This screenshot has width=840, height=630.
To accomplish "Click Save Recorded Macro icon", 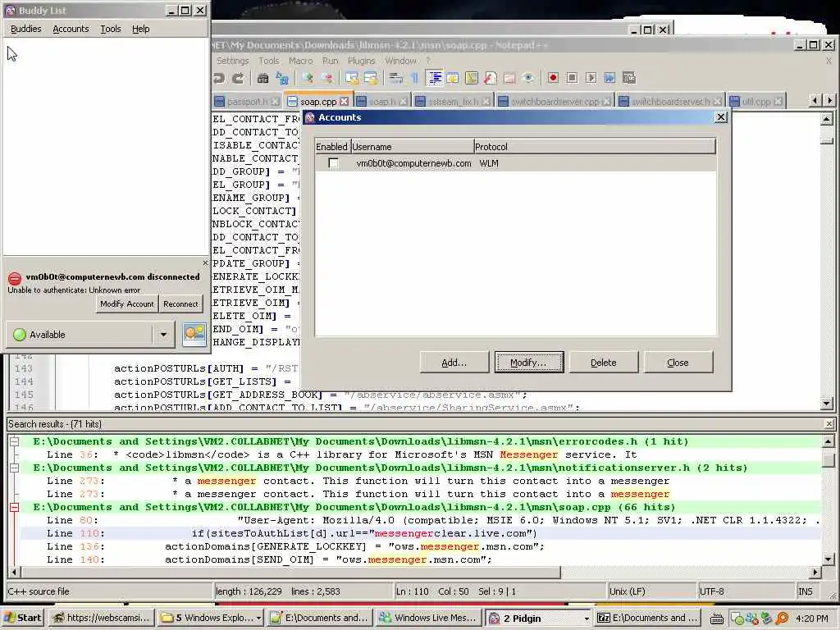I will point(629,78).
